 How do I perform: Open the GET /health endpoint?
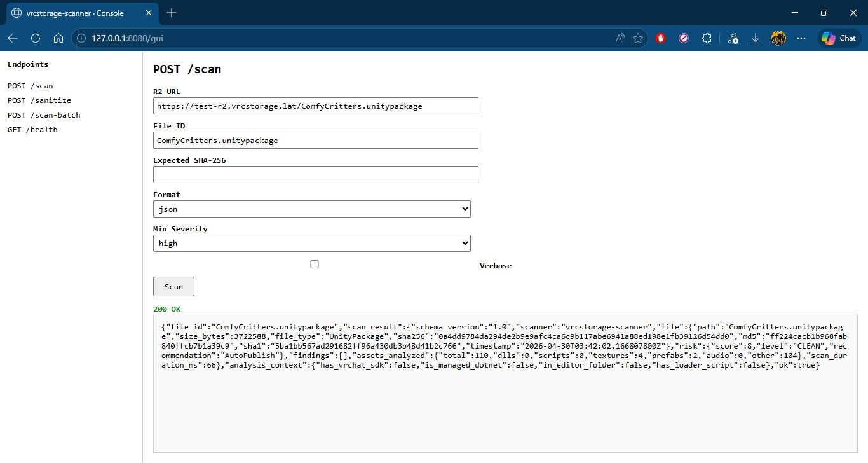click(32, 130)
